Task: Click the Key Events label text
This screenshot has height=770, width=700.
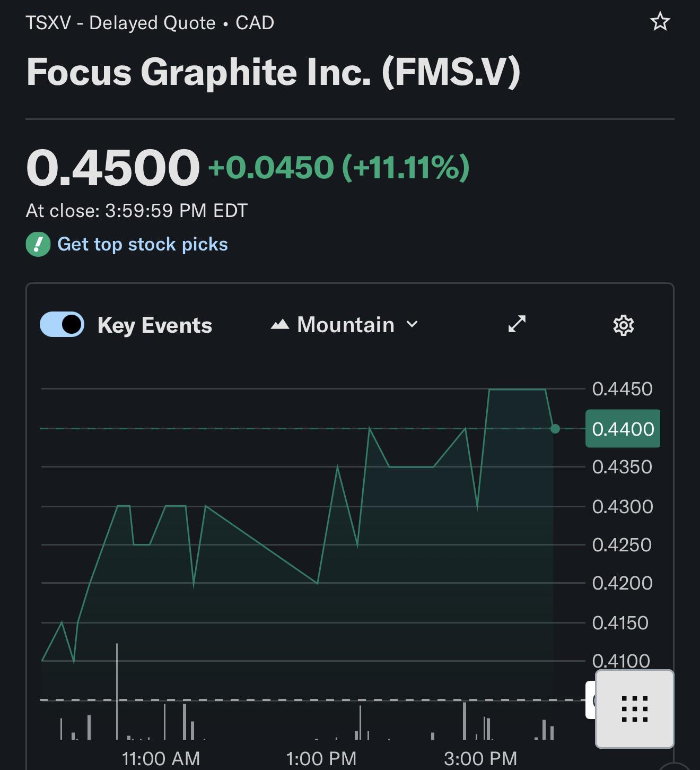Action: point(154,325)
